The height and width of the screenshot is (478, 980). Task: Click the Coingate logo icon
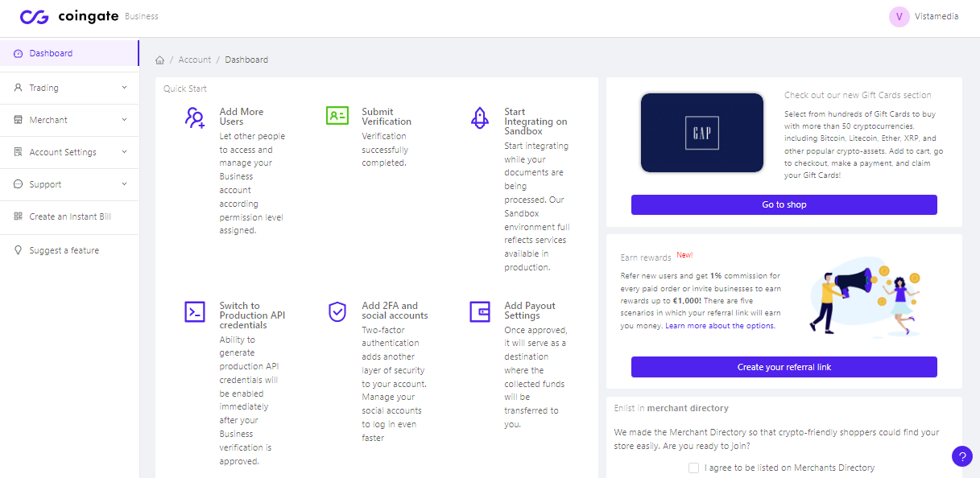coord(35,17)
